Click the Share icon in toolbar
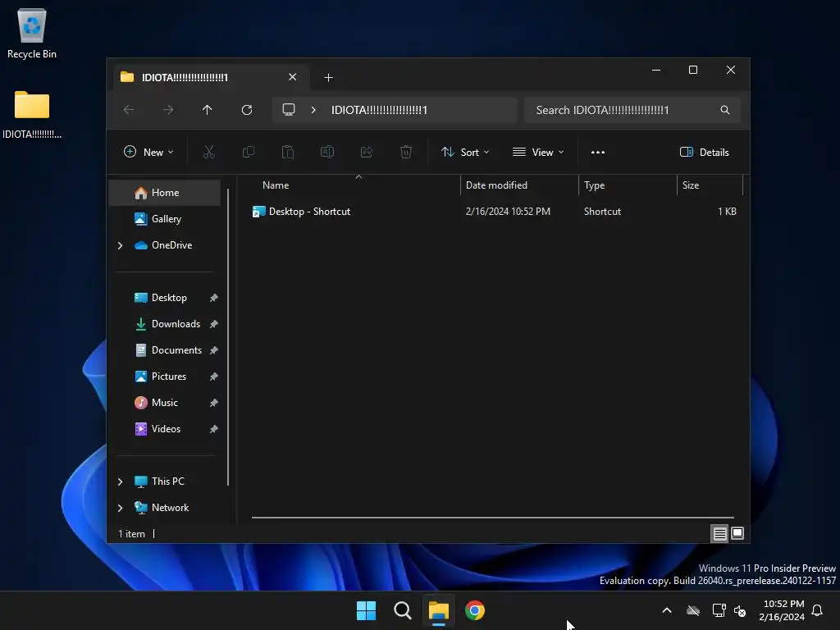The image size is (840, 630). click(x=367, y=152)
